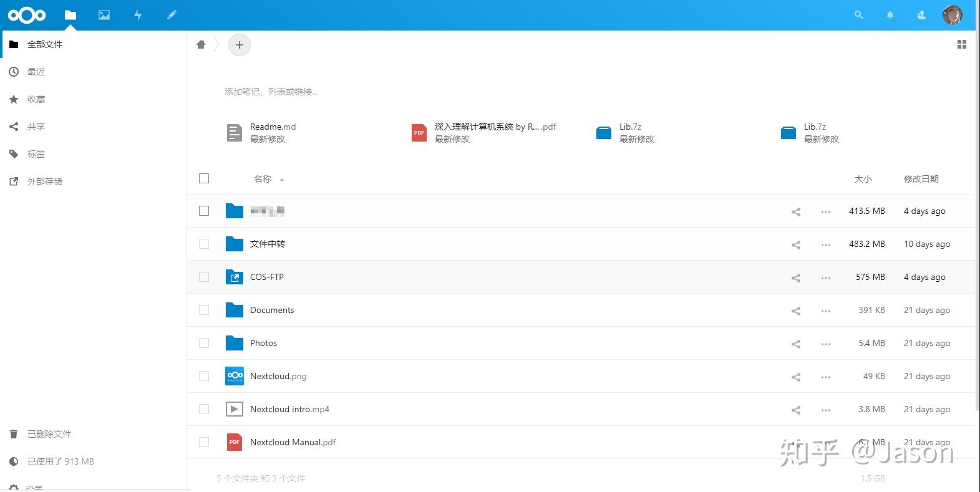Check the box for Nextcloud.png
Screen dimensions: 980x492
click(204, 376)
